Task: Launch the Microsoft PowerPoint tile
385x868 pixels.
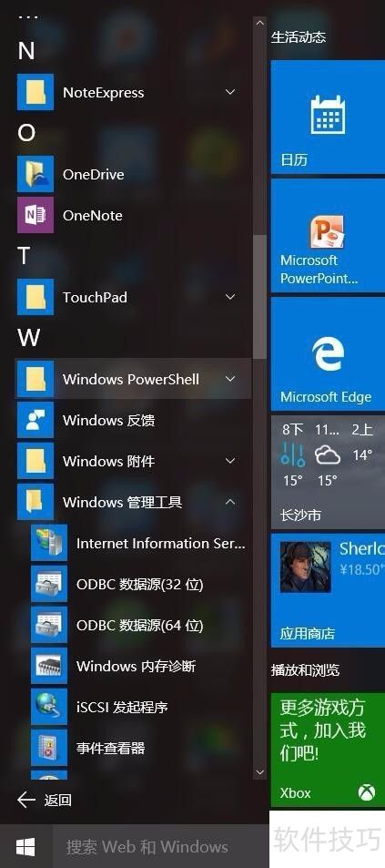Action: click(x=328, y=235)
